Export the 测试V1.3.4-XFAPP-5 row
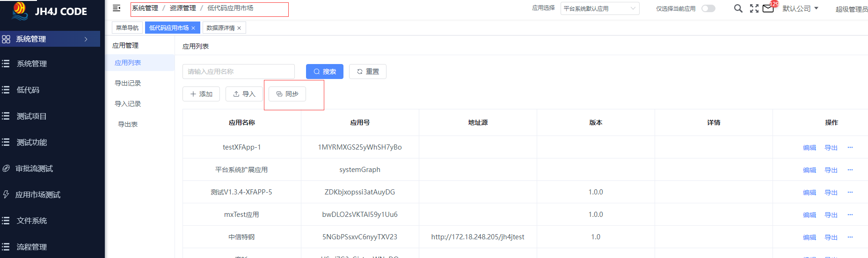868x258 pixels. [831, 193]
